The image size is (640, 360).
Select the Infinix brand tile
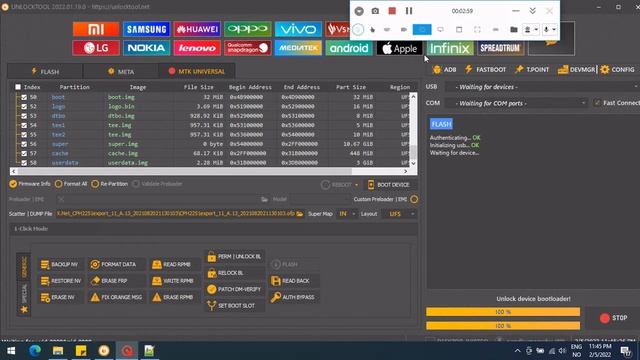[450, 48]
